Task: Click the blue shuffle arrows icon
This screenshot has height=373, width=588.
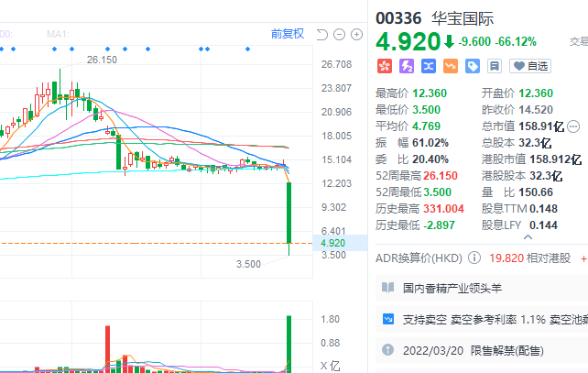Action: point(428,66)
